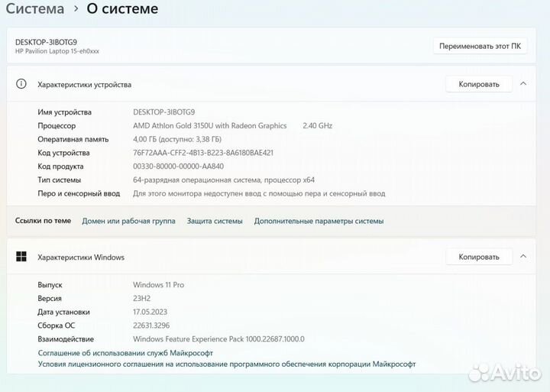Collapse the Характеристики устройства section chevron

point(523,84)
